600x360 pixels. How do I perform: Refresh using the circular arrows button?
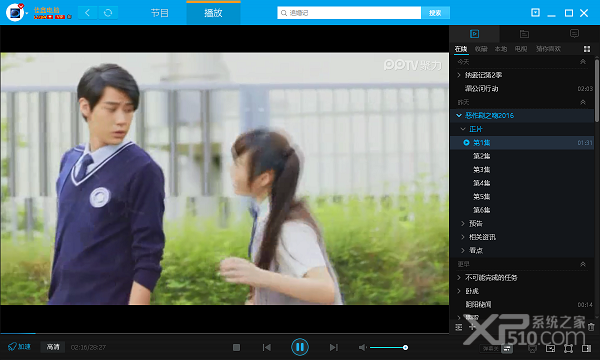[108, 13]
